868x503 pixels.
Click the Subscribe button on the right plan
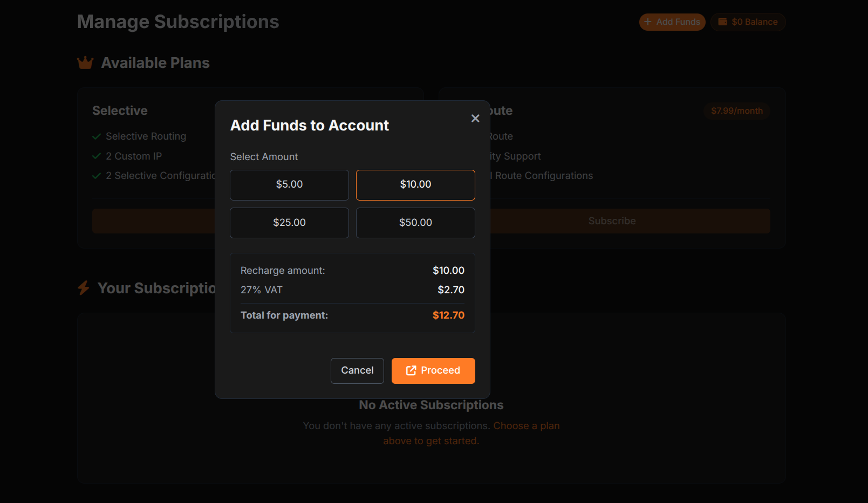tap(612, 221)
